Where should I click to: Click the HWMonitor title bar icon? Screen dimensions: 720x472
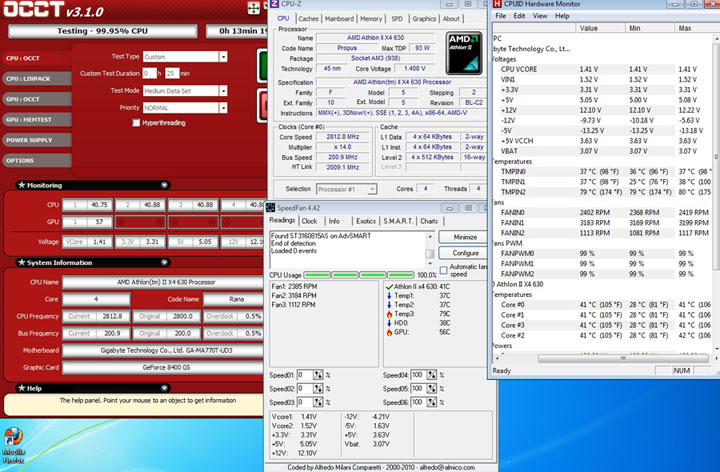click(497, 4)
